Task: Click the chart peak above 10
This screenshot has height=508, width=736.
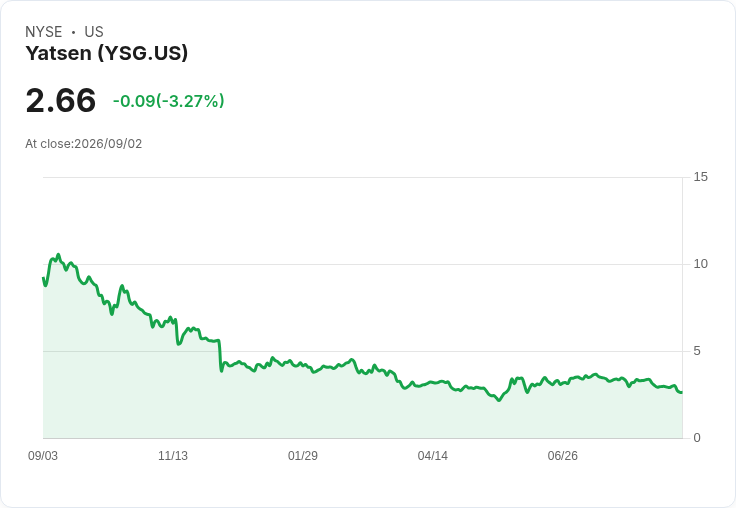Action: 58,254
